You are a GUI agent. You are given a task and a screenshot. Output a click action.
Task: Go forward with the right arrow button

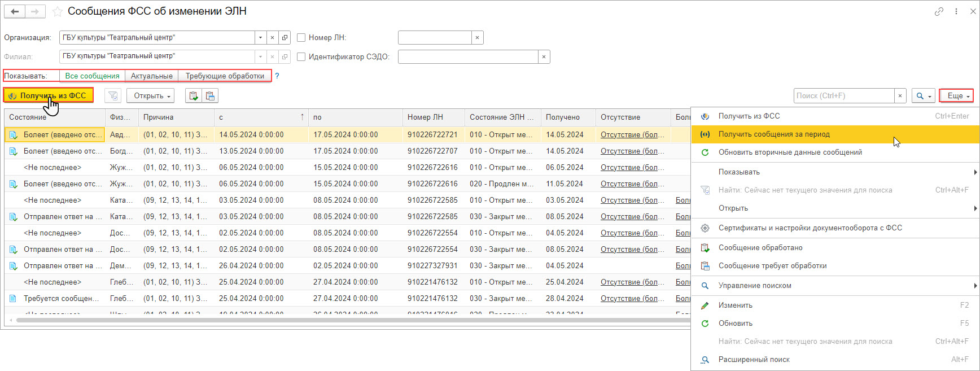coord(35,11)
